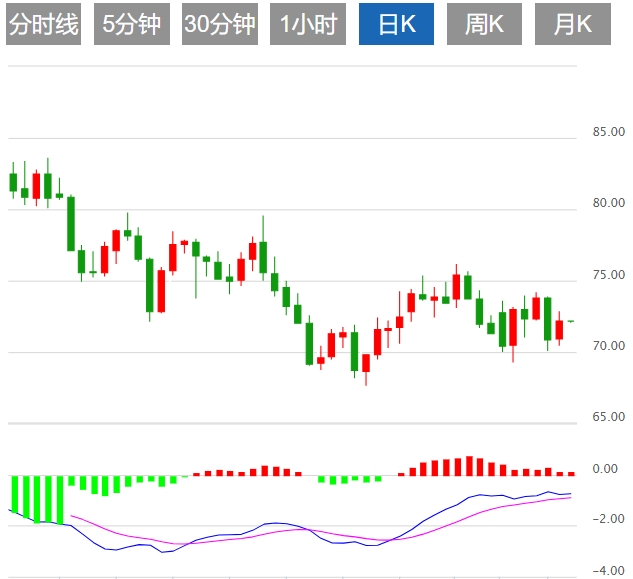The image size is (633, 579).
Task: Click the MACD 0.00 axis label
Action: pos(604,469)
